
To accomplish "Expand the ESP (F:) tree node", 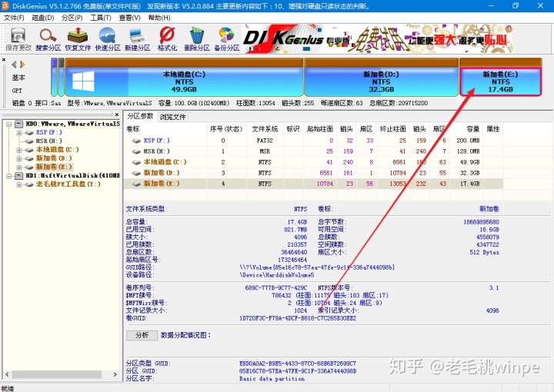I will 19,133.
